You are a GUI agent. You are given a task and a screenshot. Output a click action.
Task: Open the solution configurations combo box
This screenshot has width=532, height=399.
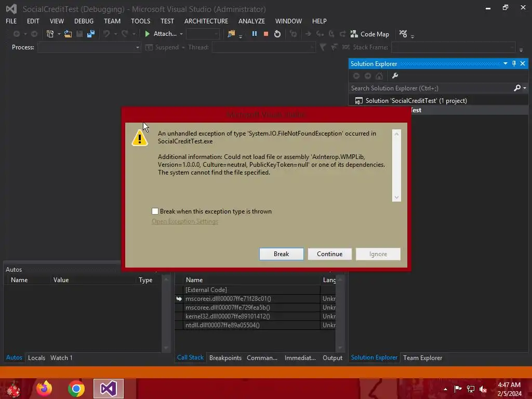[203, 34]
